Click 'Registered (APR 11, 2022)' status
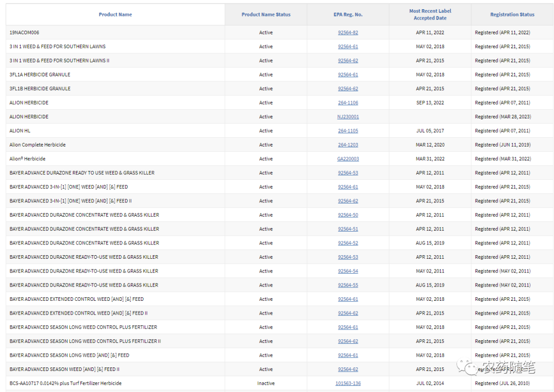 click(502, 32)
